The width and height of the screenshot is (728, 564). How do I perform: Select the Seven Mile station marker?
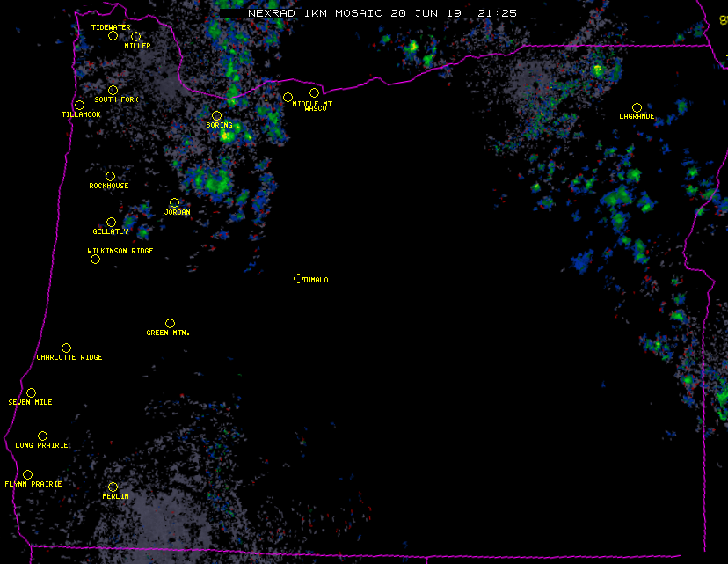pos(31,392)
